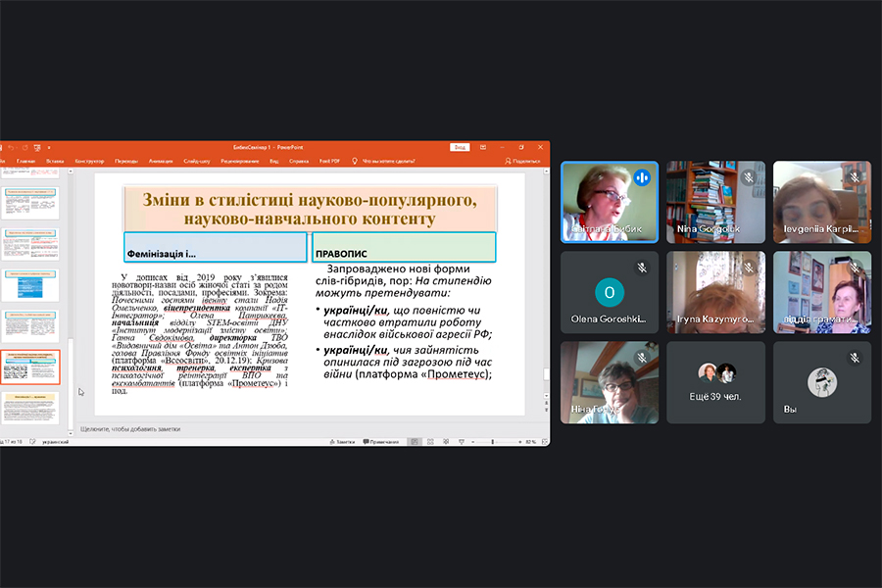Open the Вид ribbon tab

274,161
